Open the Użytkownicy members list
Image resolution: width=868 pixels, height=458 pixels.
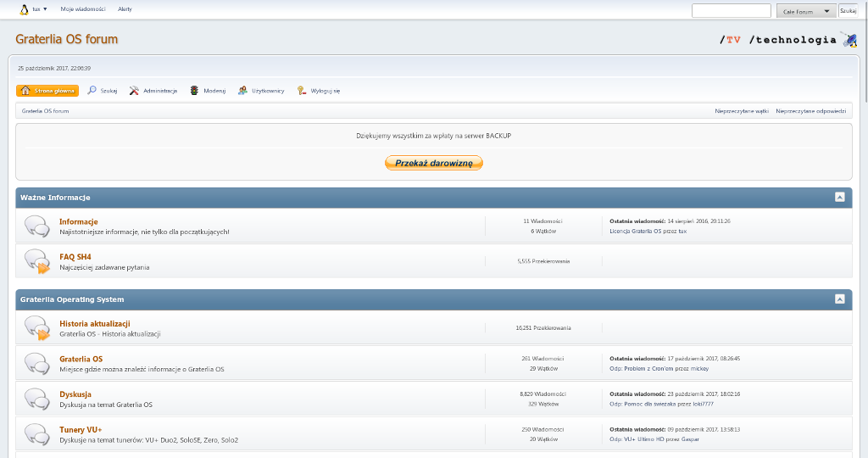pyautogui.click(x=268, y=91)
